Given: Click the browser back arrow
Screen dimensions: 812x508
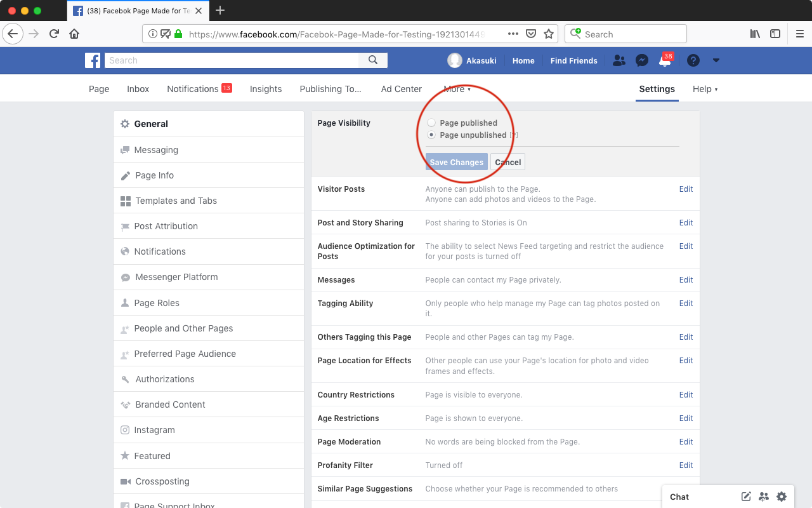Looking at the screenshot, I should tap(13, 34).
